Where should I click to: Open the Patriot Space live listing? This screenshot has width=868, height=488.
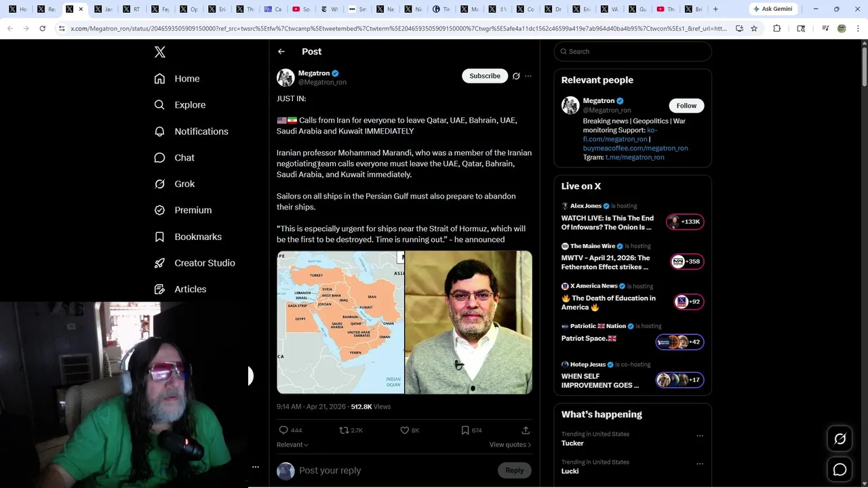tap(632, 335)
